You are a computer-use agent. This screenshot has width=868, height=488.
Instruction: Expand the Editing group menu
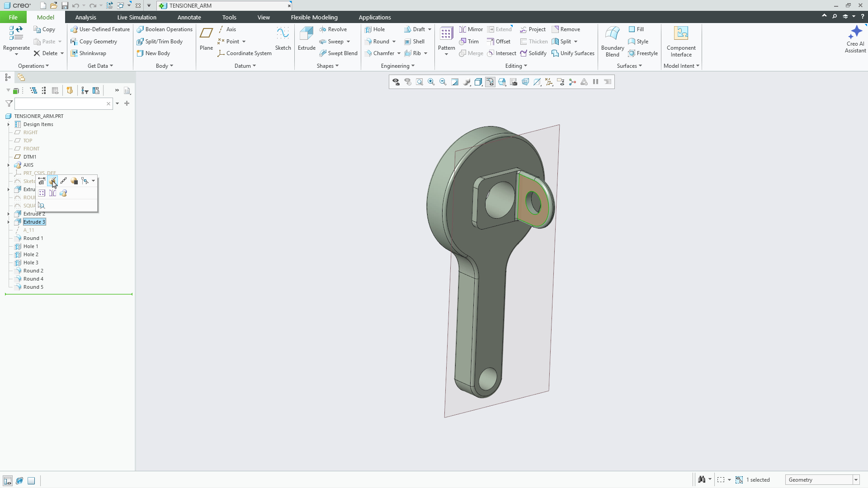point(516,66)
